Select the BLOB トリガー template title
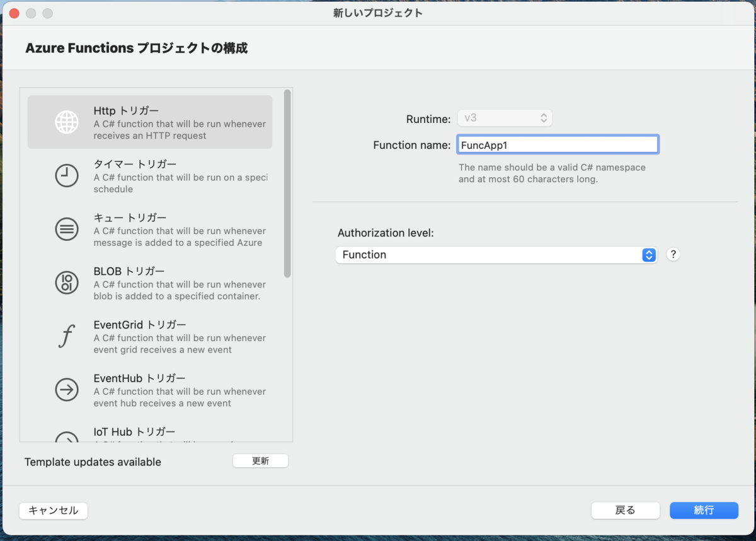The height and width of the screenshot is (541, 756). (129, 272)
